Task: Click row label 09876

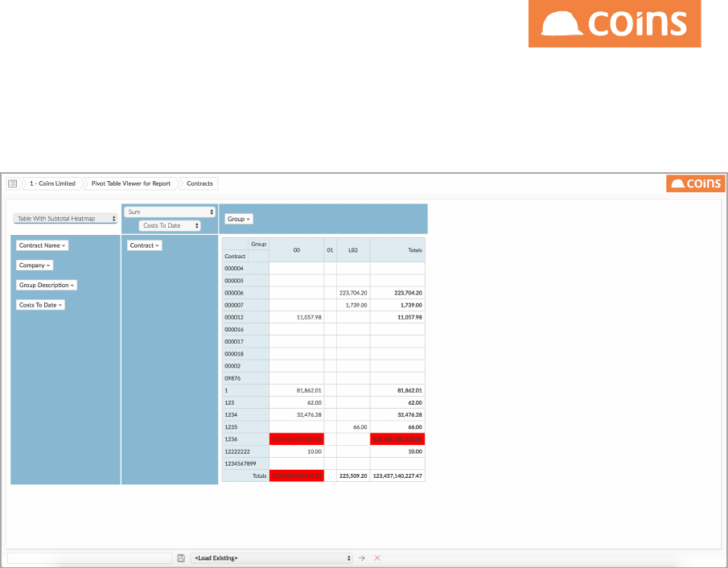Action: click(232, 378)
